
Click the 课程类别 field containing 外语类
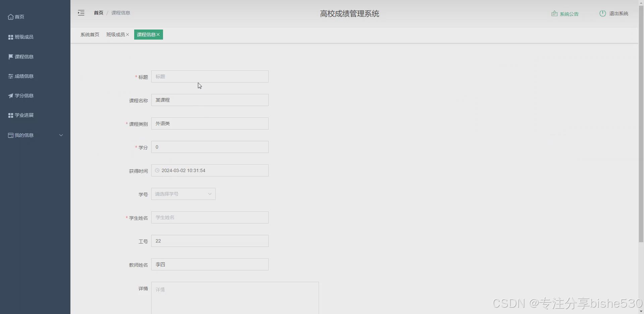(210, 123)
